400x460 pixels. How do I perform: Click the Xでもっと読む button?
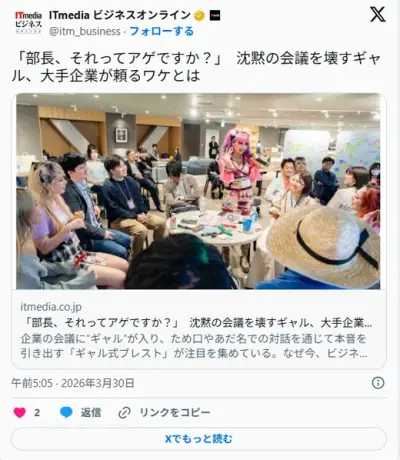click(x=199, y=439)
